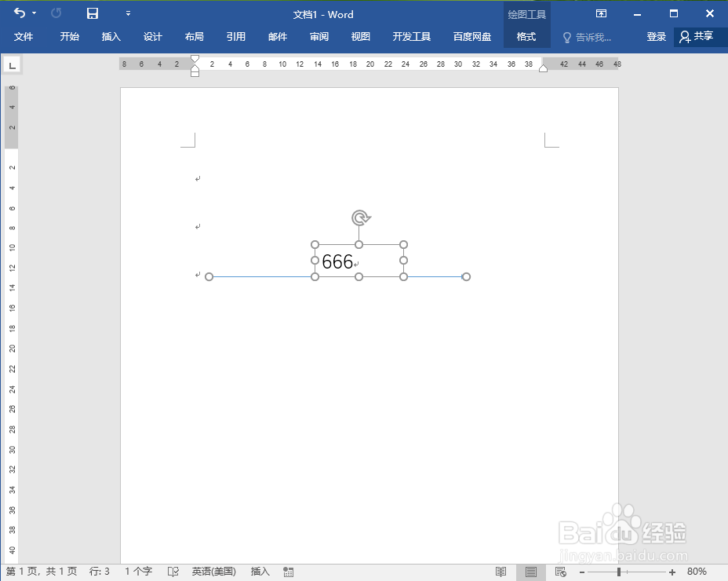Click the line's right endpoint handle
The width and height of the screenshot is (728, 581).
(466, 277)
